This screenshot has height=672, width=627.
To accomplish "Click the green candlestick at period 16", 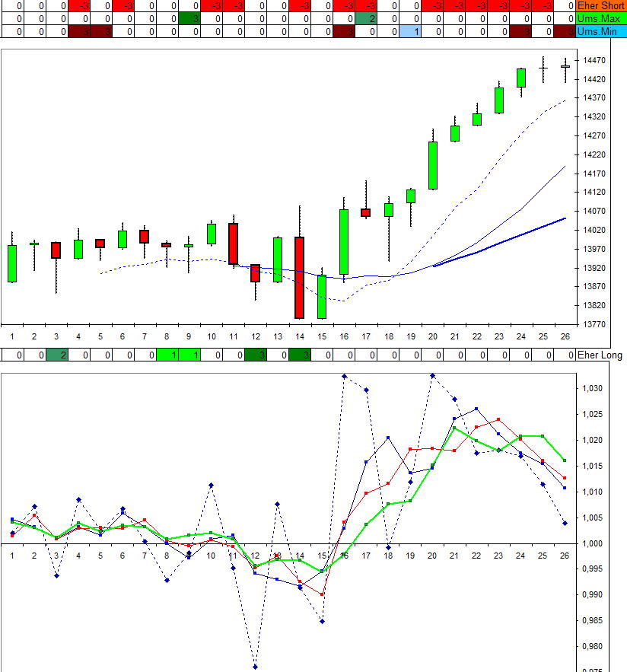I will [x=344, y=242].
